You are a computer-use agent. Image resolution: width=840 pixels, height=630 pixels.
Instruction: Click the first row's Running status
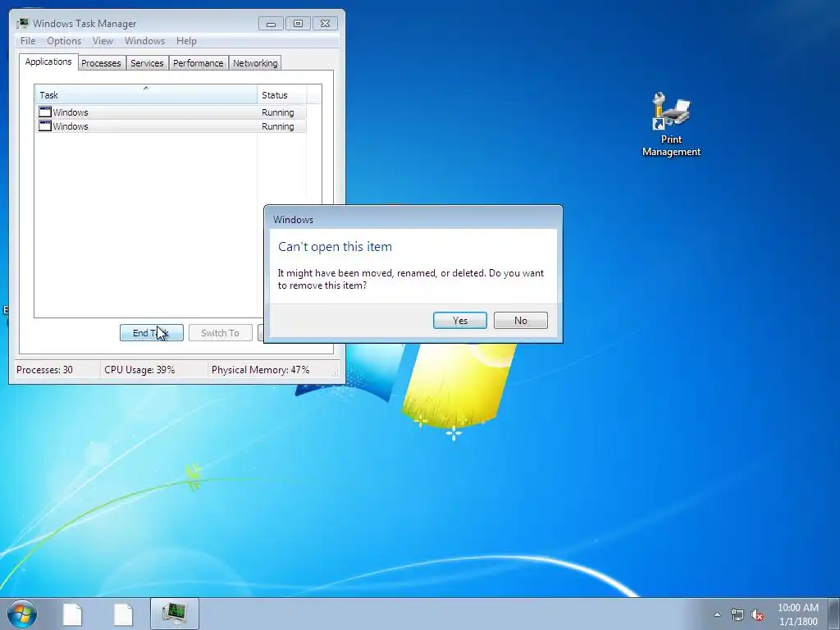pyautogui.click(x=278, y=112)
